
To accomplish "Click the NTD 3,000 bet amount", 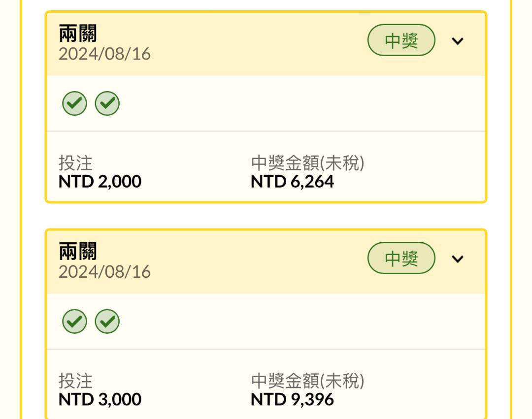I will tap(100, 400).
